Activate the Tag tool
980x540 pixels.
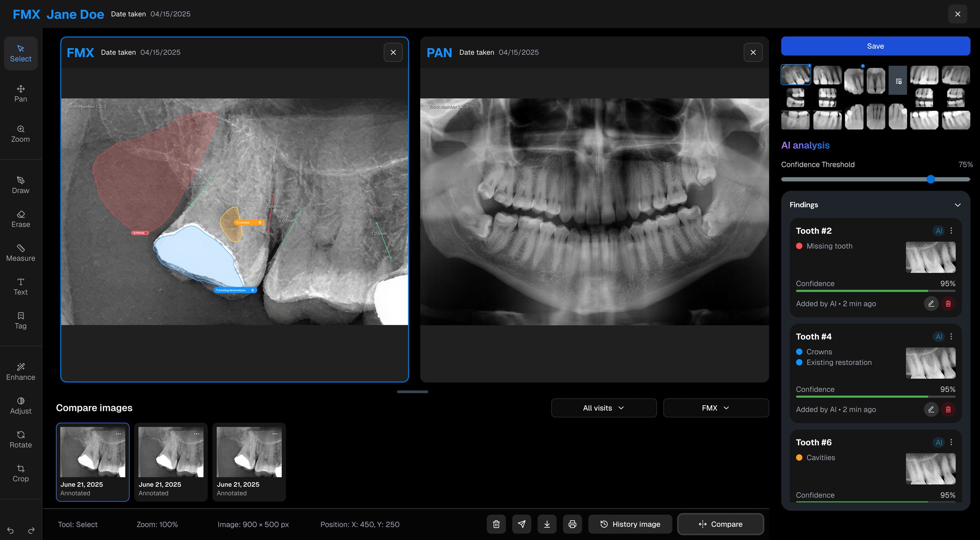pos(20,321)
